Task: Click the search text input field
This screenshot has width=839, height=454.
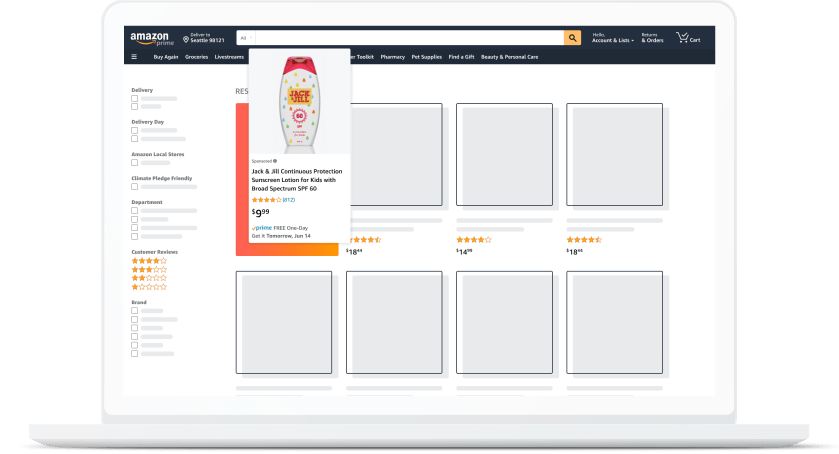Action: pyautogui.click(x=409, y=38)
